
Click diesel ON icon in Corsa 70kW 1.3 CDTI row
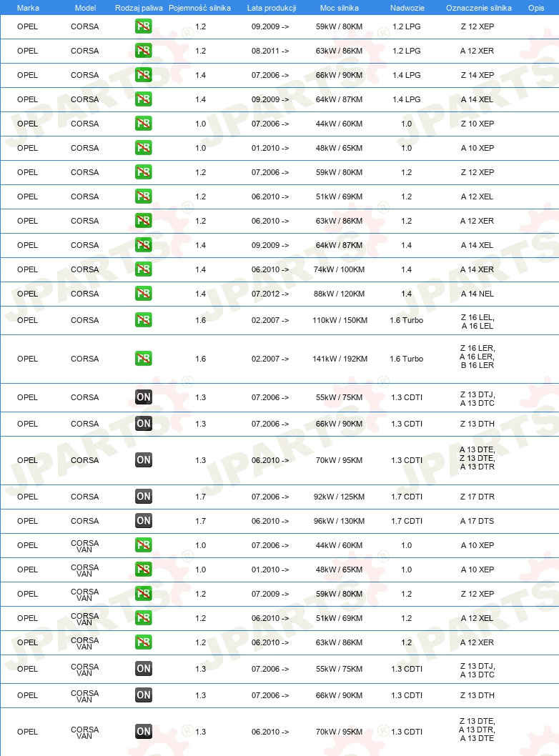tap(143, 460)
